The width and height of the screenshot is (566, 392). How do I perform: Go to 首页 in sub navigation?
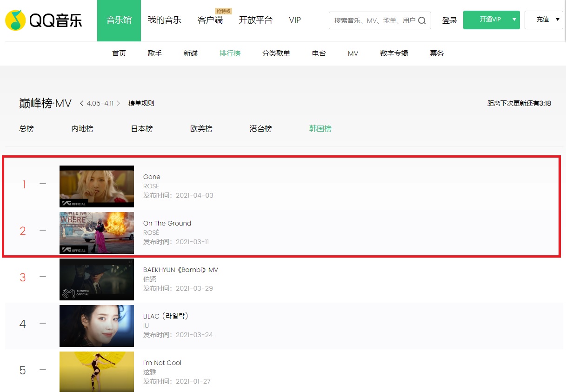tap(119, 53)
